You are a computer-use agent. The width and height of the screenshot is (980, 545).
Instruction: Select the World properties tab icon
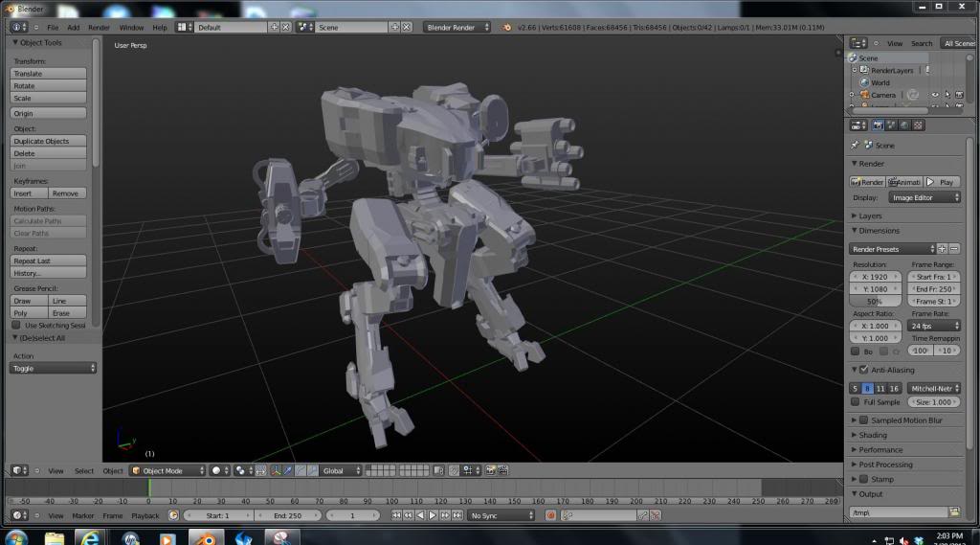tap(904, 125)
